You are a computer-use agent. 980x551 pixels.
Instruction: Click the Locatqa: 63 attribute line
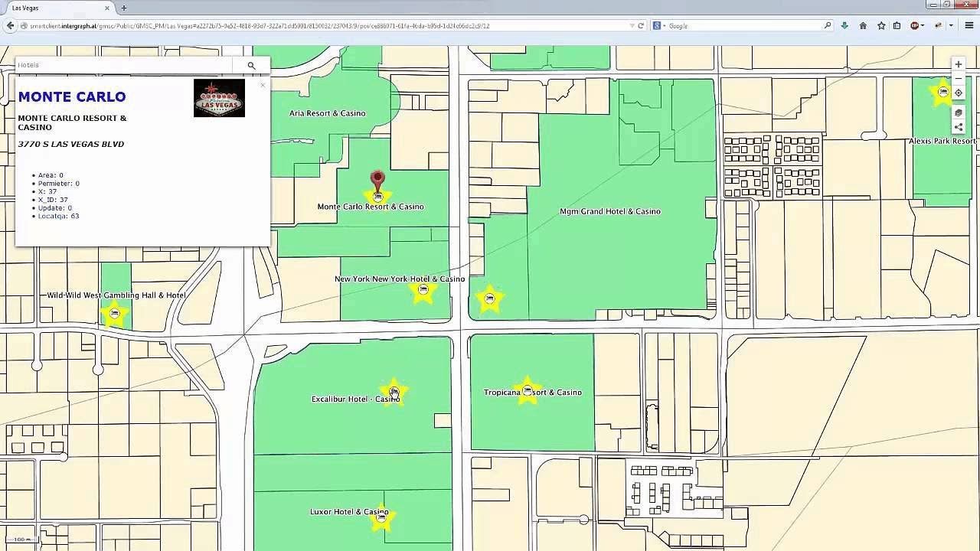point(59,216)
